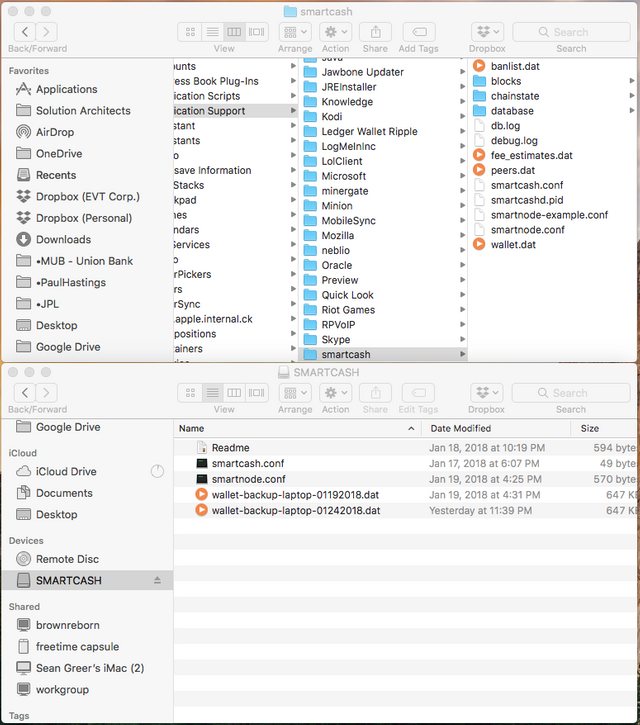The image size is (640, 725).
Task: Select smartcashd.pid file
Action: coord(527,200)
